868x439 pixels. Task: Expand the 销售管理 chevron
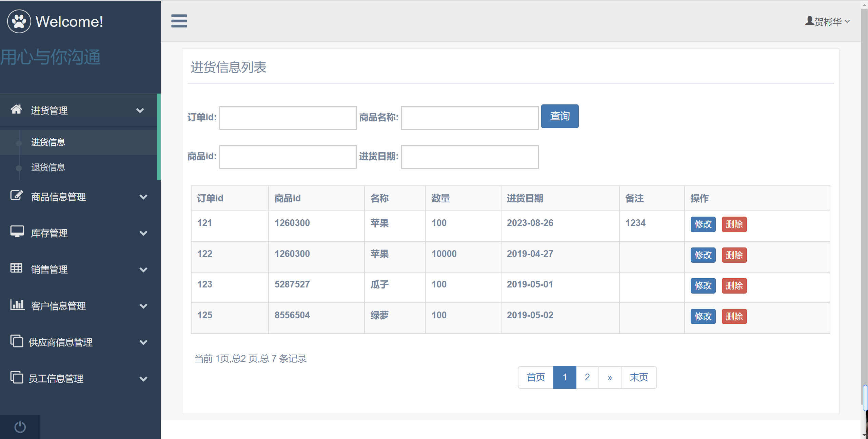pos(143,270)
